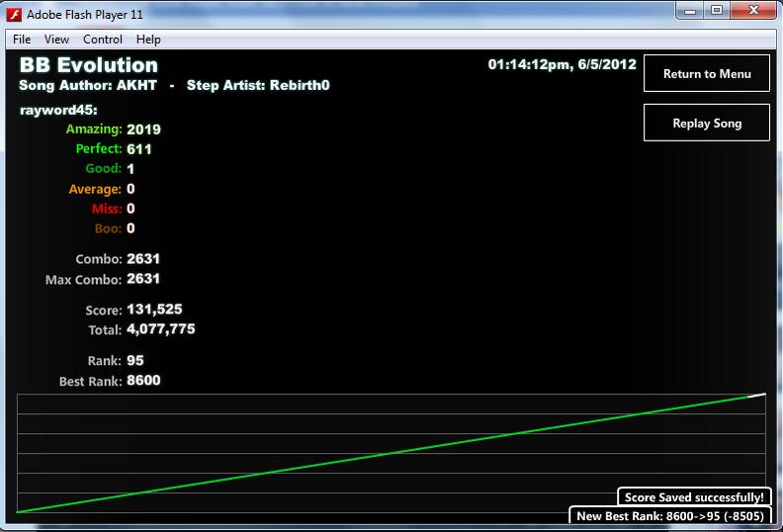Click the New Best Rank notification
783x532 pixels.
[670, 515]
